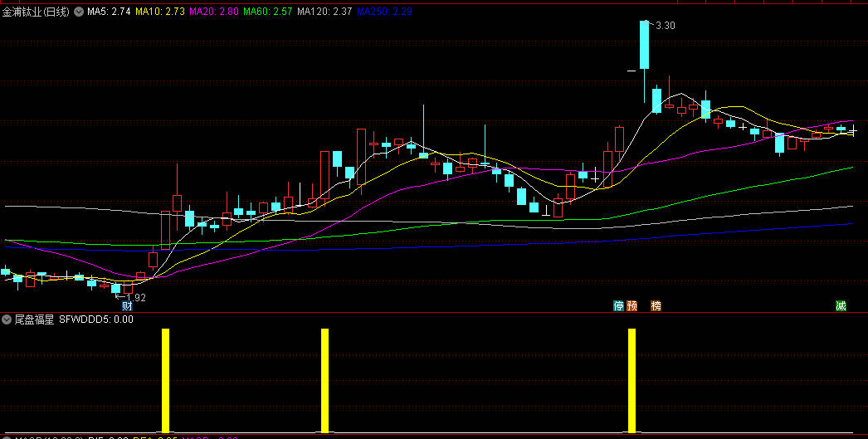Click the third yellow signal bar
This screenshot has width=868, height=439.
[632, 380]
